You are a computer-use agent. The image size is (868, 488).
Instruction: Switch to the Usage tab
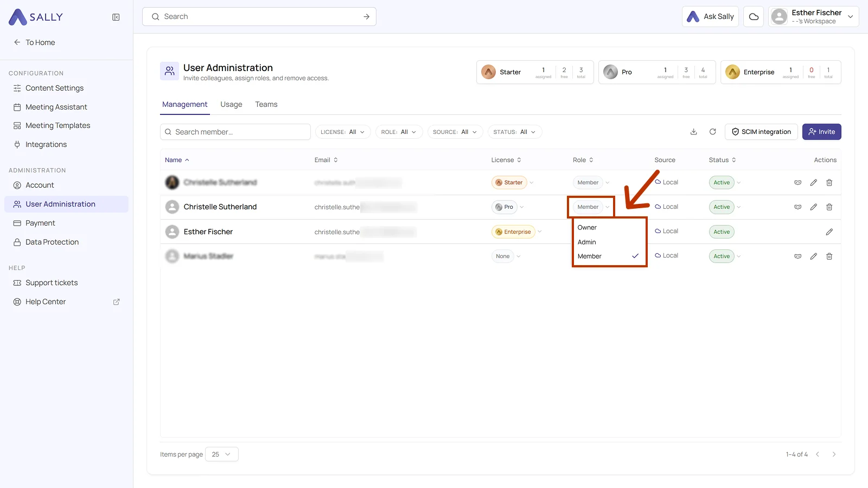coord(231,105)
